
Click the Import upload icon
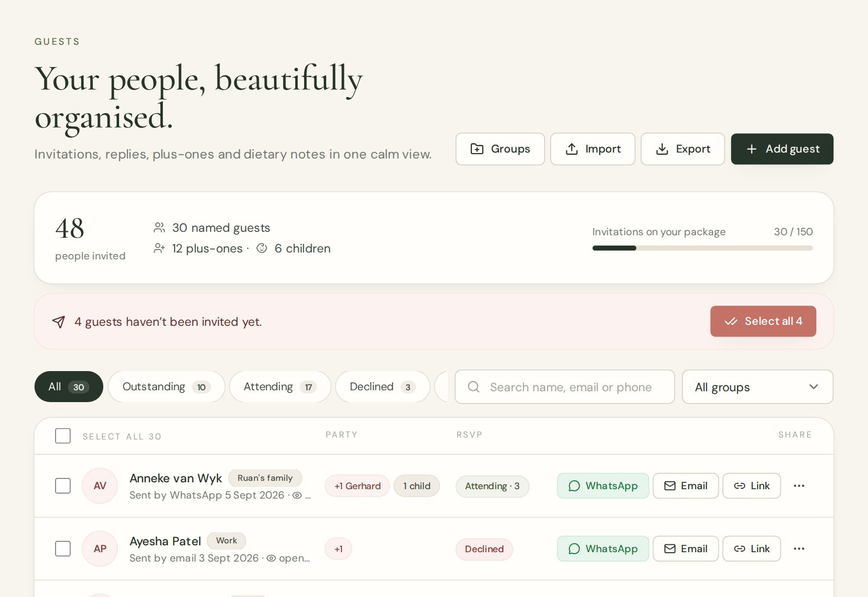tap(571, 149)
